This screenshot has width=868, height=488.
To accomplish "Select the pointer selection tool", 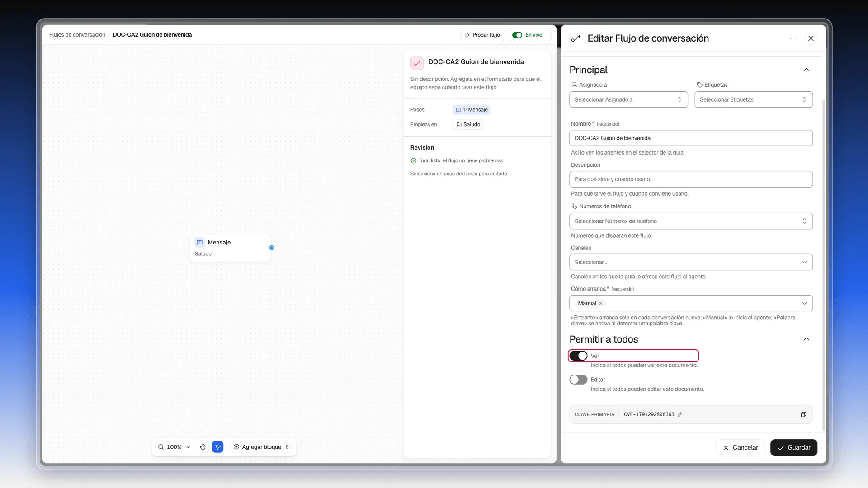I will (x=218, y=447).
